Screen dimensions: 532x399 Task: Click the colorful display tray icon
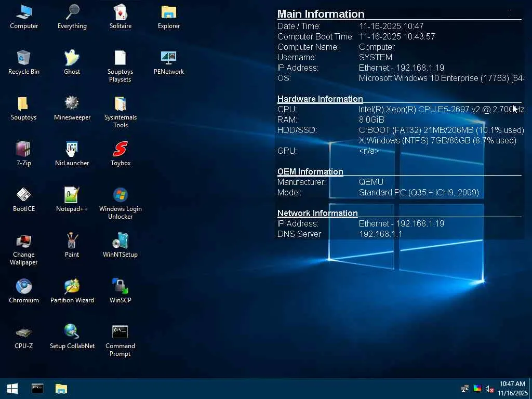tap(477, 389)
